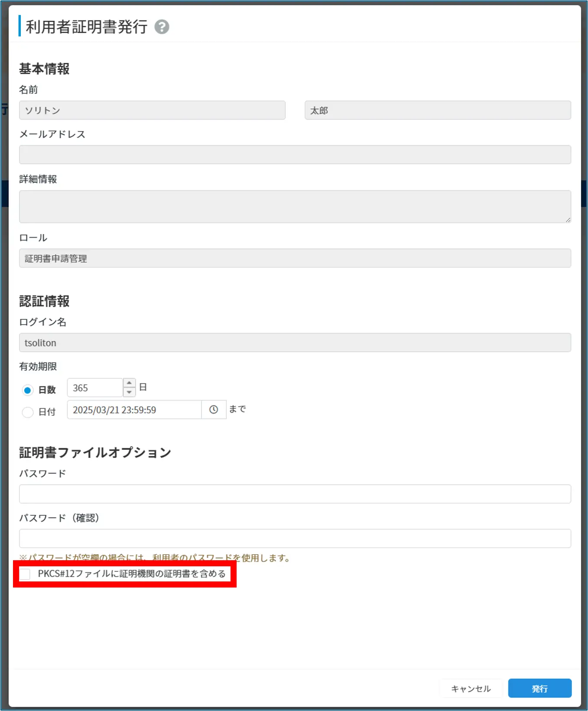The height and width of the screenshot is (711, 588).
Task: Enable PKCS#12 certificate authority inclusion checkbox
Action: 25,574
